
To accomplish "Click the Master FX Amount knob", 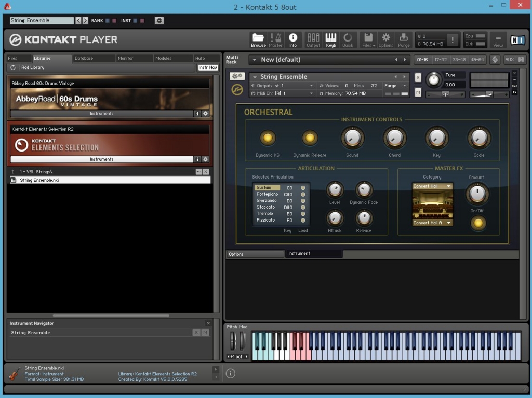I will (477, 194).
